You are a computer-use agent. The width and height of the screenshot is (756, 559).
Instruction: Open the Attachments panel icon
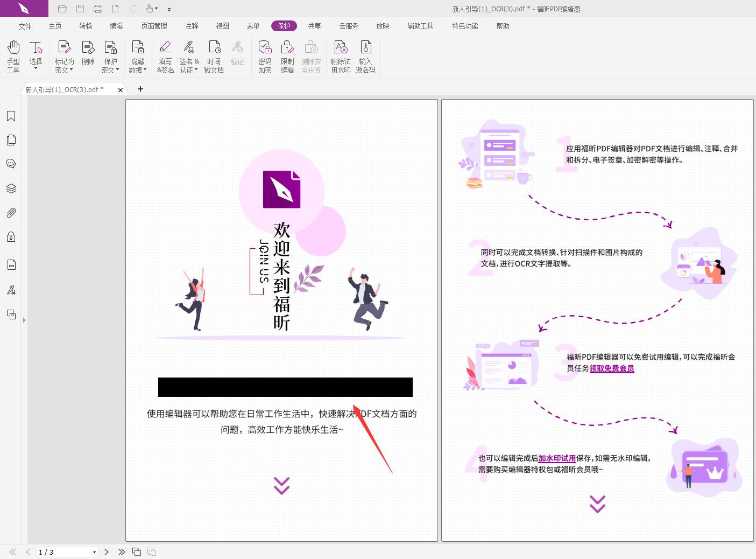pyautogui.click(x=11, y=213)
